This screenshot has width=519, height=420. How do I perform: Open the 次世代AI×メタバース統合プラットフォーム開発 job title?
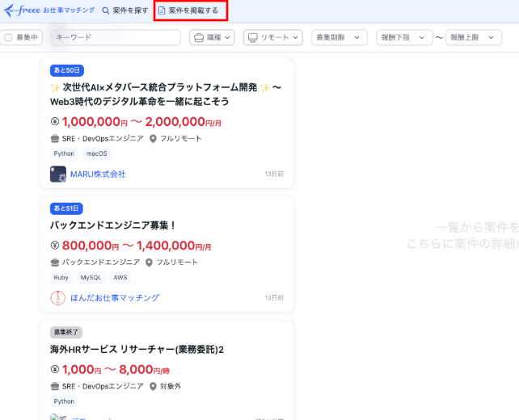point(166,94)
